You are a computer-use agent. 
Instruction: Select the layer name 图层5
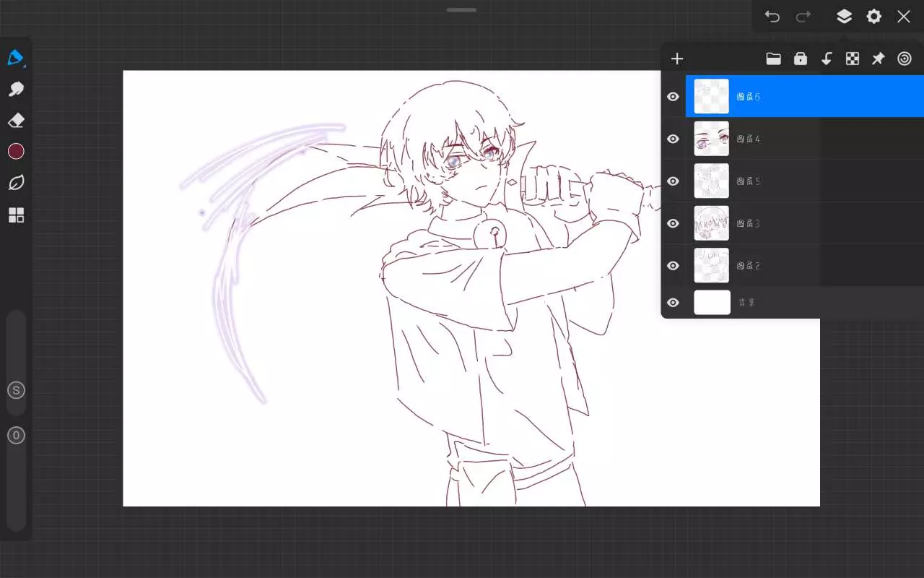pos(748,181)
